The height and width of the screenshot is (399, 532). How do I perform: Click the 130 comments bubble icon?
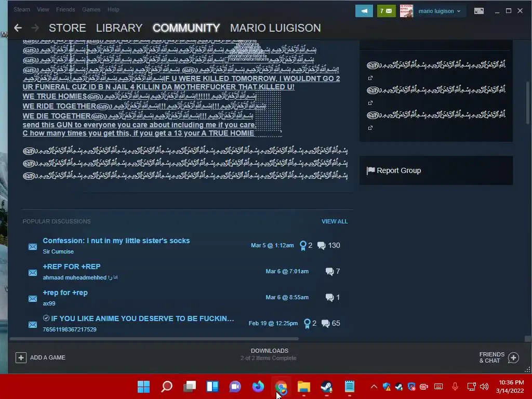point(321,246)
